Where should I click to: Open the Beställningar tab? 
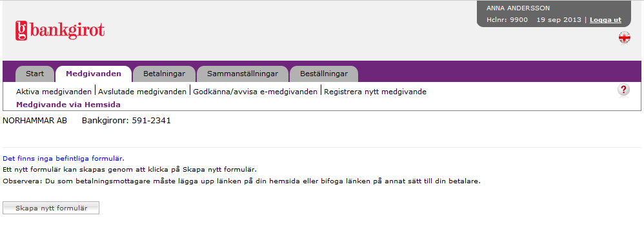tap(324, 74)
